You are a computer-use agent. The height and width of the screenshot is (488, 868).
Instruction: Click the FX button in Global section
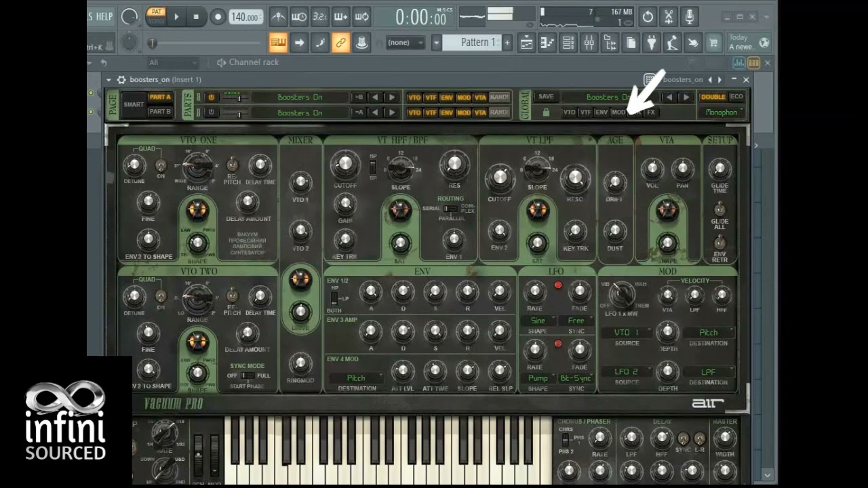pos(651,113)
